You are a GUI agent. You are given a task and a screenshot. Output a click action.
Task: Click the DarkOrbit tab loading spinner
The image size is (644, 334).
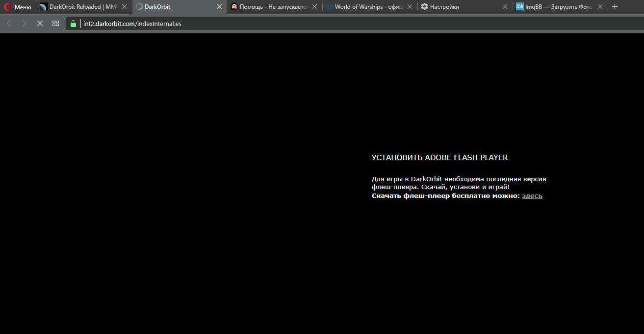139,7
